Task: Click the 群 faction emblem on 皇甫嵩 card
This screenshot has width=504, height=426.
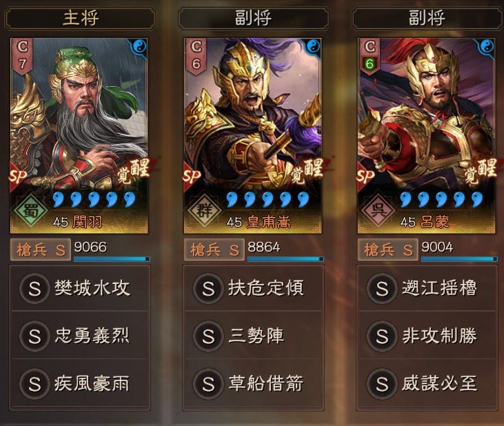Action: coord(204,210)
